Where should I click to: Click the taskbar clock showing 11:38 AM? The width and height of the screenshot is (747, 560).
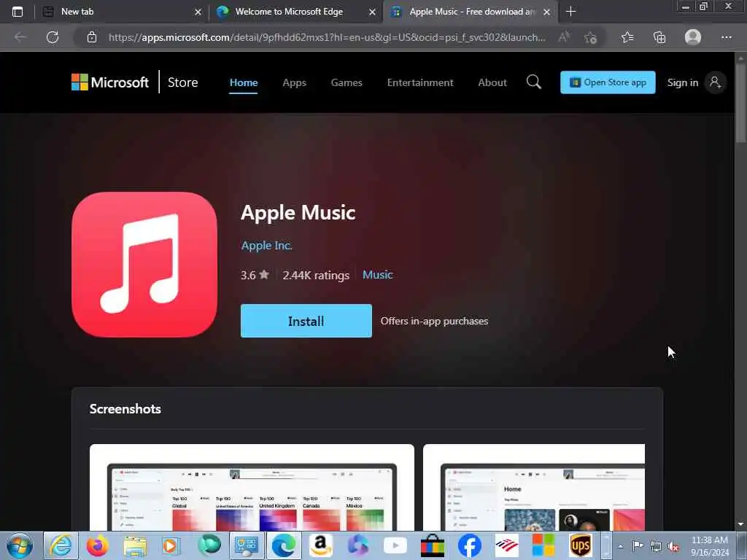[x=710, y=546]
